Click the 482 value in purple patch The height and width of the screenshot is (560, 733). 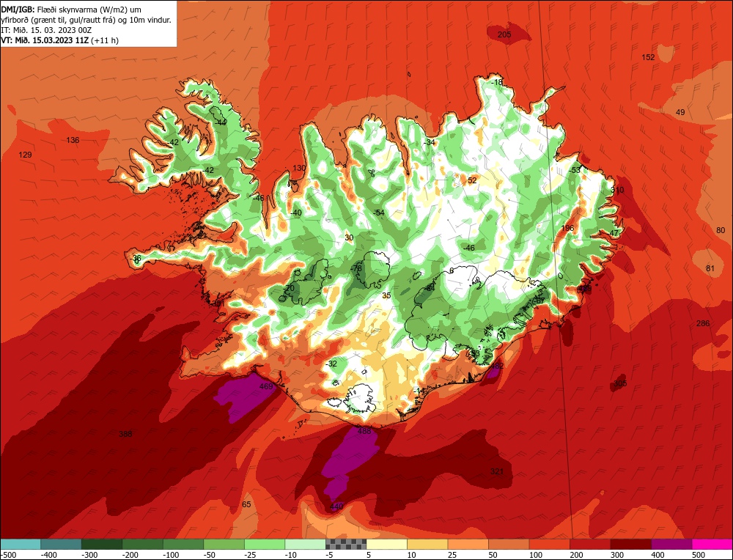pyautogui.click(x=496, y=366)
